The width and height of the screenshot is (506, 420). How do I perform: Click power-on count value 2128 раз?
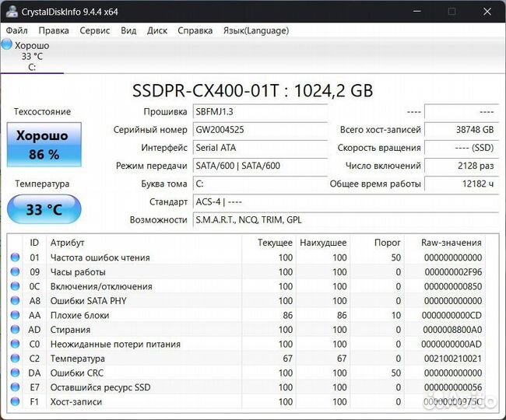pos(462,166)
